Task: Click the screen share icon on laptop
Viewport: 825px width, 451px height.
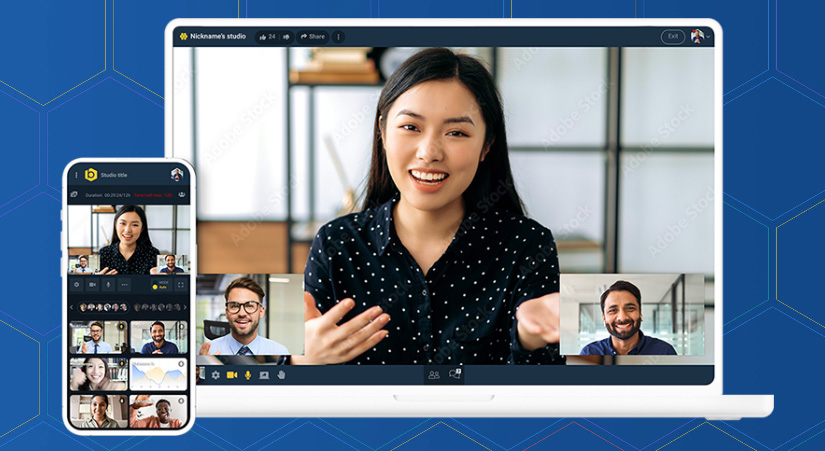Action: pyautogui.click(x=264, y=375)
